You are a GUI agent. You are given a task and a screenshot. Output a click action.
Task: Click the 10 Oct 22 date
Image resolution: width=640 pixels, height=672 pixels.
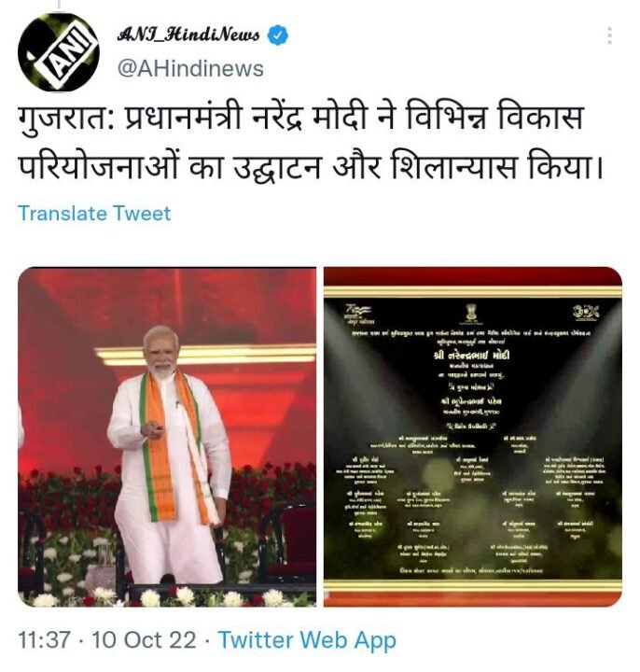pos(144,640)
